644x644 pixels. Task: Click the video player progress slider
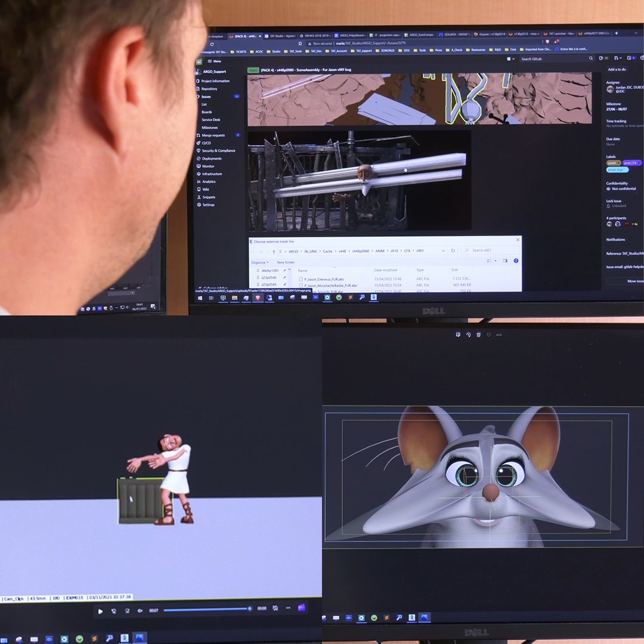(208, 609)
